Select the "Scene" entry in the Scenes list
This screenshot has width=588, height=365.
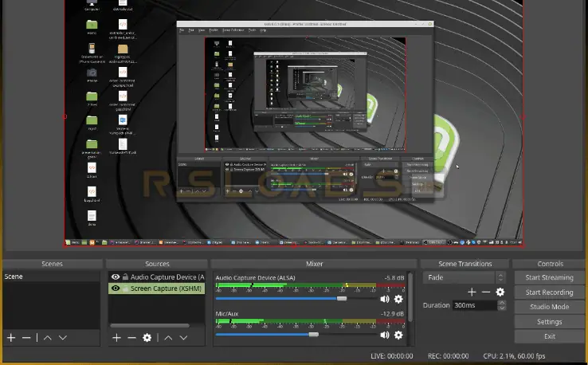tap(51, 277)
